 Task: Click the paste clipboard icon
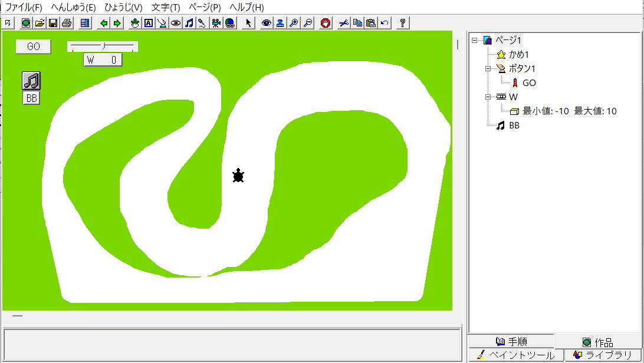click(x=371, y=23)
